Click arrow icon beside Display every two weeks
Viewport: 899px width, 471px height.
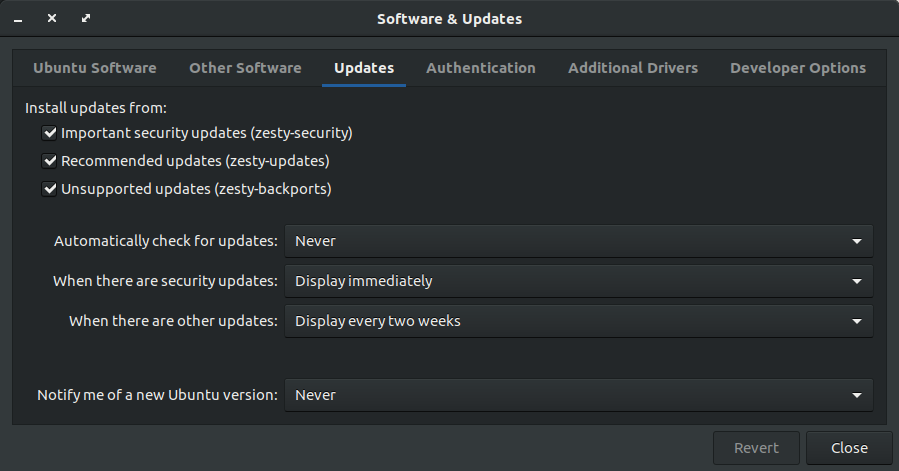857,321
